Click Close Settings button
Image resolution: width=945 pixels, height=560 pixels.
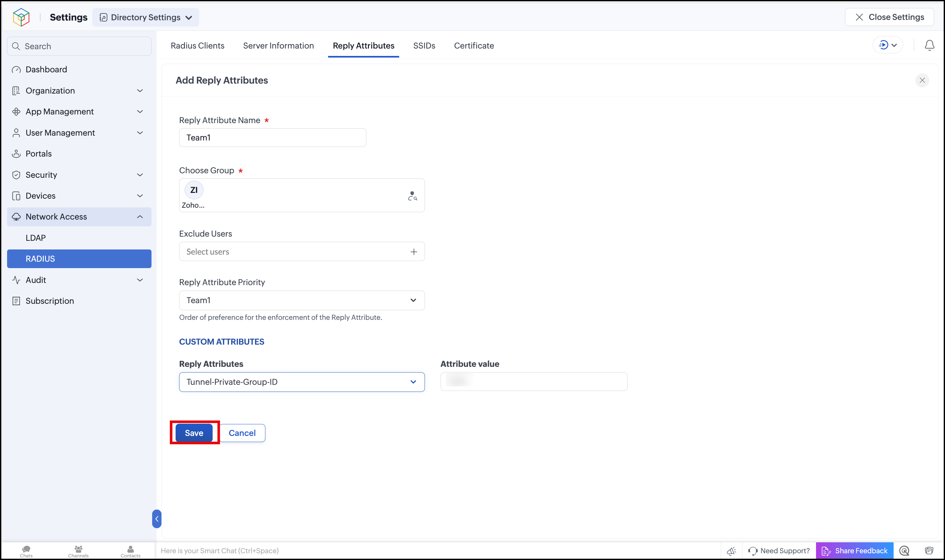pos(889,17)
